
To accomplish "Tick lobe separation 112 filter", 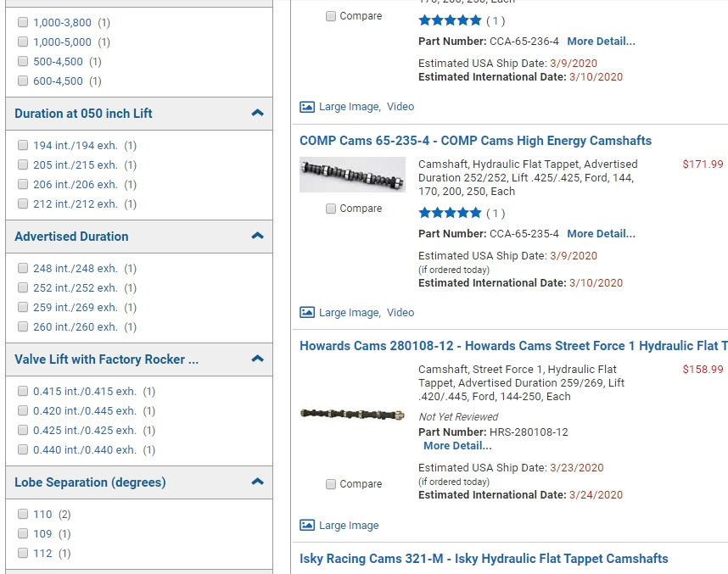I will coord(23,553).
